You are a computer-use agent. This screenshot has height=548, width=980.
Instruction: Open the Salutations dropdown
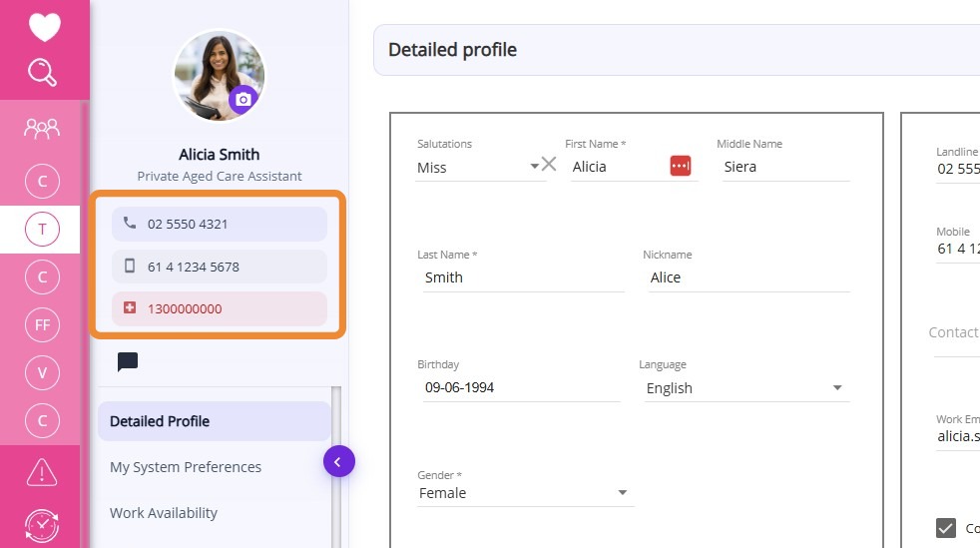click(534, 167)
